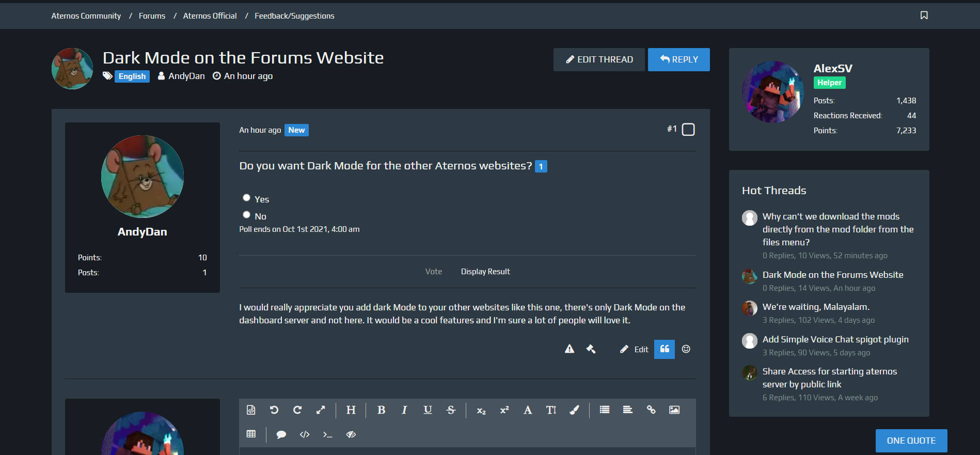View AlexSV's profile name link
This screenshot has height=455, width=980.
(x=833, y=69)
